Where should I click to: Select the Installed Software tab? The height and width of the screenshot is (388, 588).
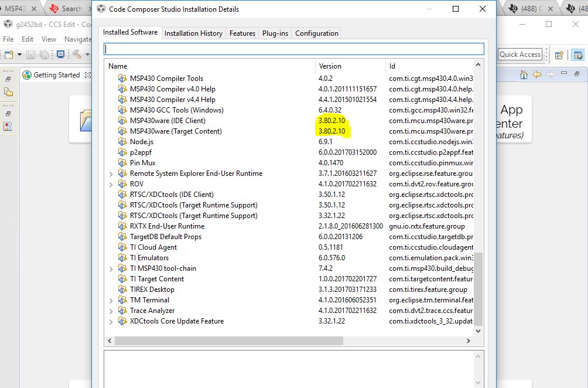pos(131,32)
